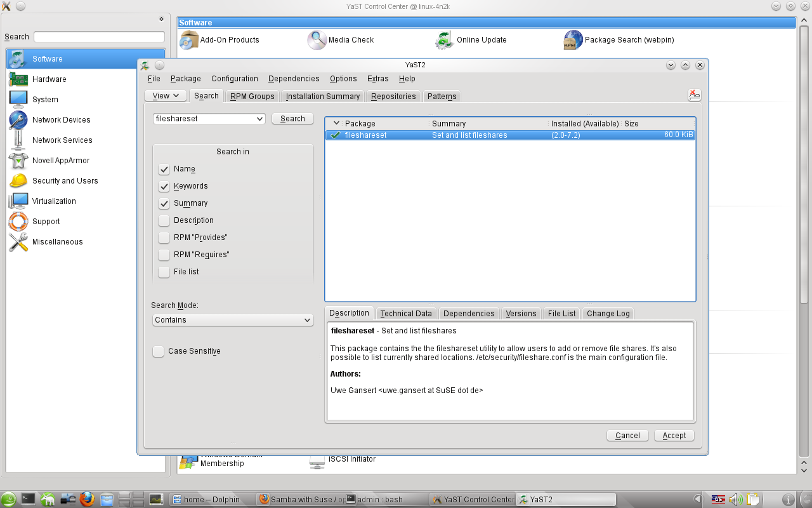Click the Accept button
The width and height of the screenshot is (812, 508).
pyautogui.click(x=674, y=436)
